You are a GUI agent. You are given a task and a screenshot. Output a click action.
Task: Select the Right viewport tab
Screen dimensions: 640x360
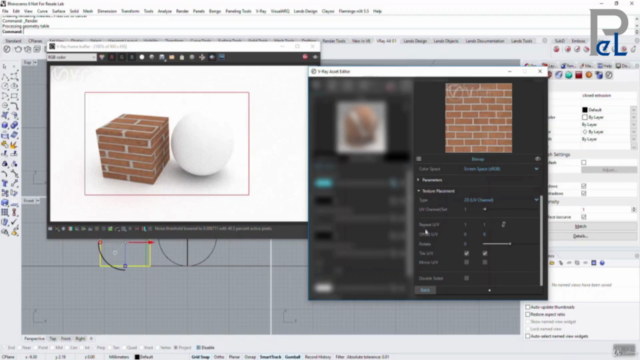80,338
